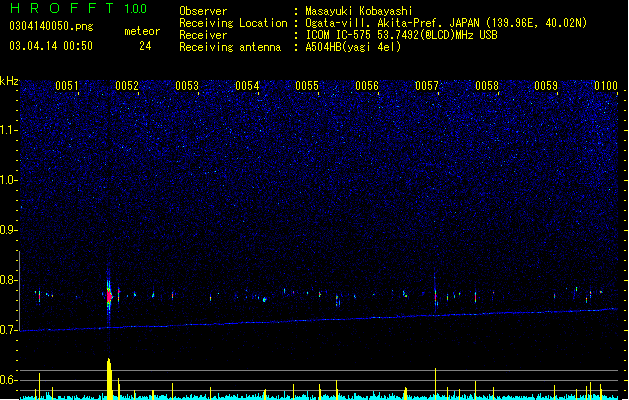Select the observer name Masayuki Kobayashi
Screen dimensions: 629x400
tap(359, 11)
